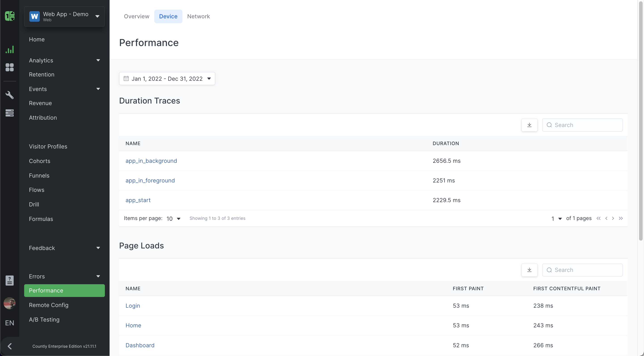This screenshot has height=356, width=644.
Task: Select Performance in the sidebar
Action: [x=64, y=290]
